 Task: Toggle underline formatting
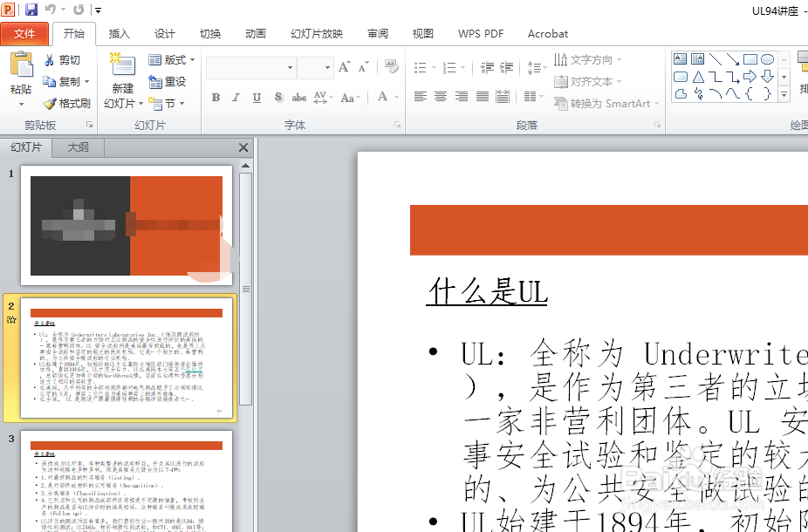tap(257, 98)
